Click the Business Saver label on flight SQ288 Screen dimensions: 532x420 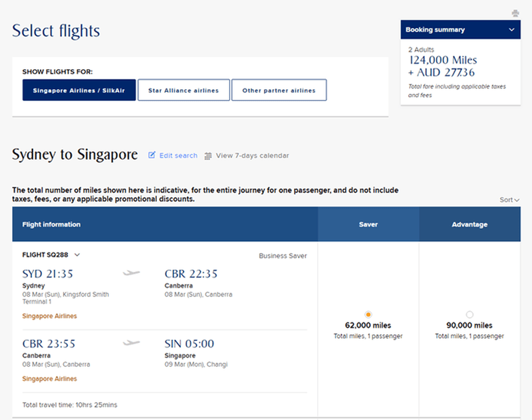283,255
